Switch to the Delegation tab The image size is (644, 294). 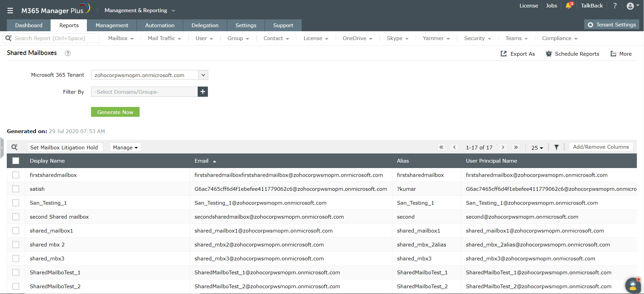(x=205, y=25)
